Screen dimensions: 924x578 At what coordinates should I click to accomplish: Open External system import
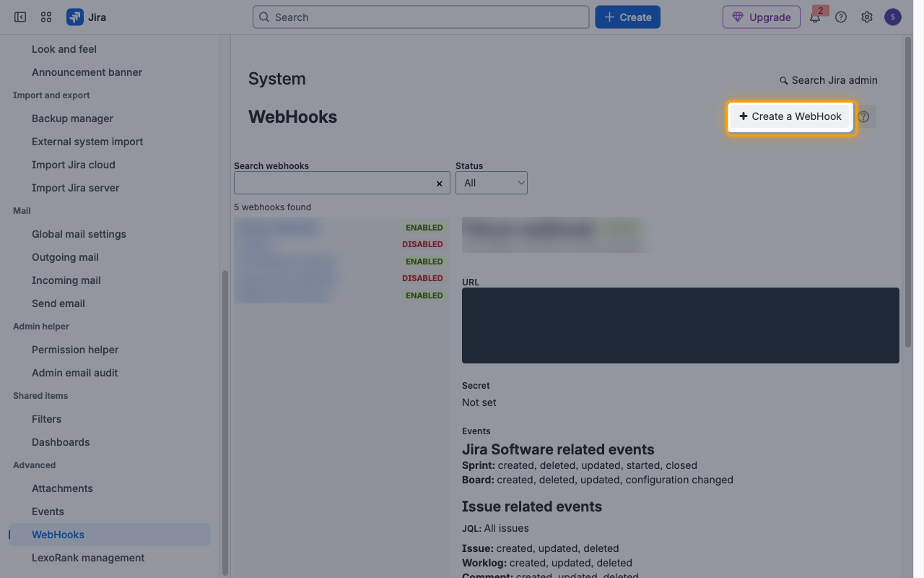coord(87,142)
